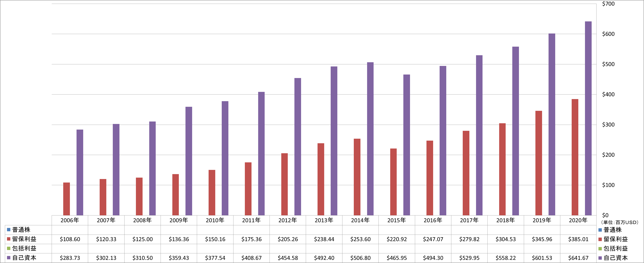Click the red 2014年 留保利益 bar

click(x=357, y=177)
